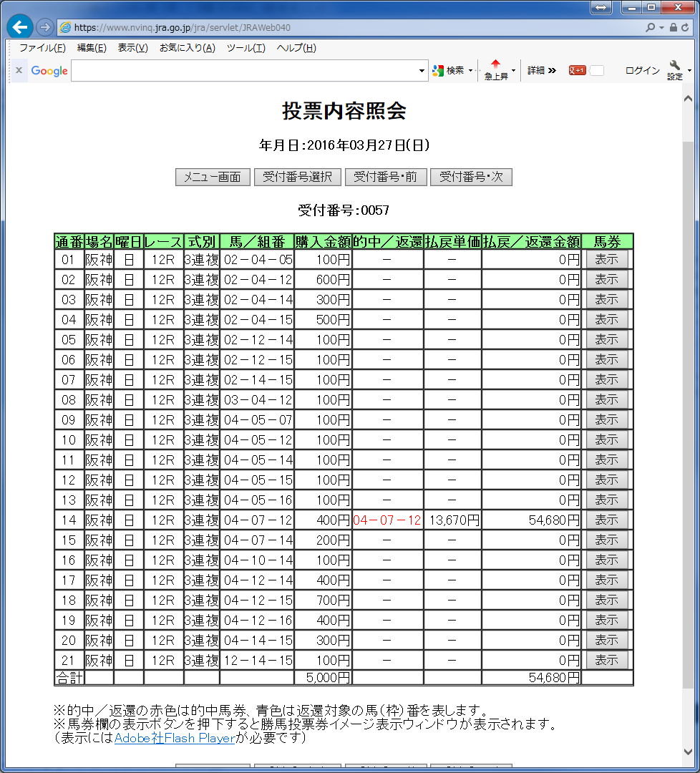This screenshot has width=700, height=773.
Task: Open the ツール(T) menu
Action: point(246,48)
